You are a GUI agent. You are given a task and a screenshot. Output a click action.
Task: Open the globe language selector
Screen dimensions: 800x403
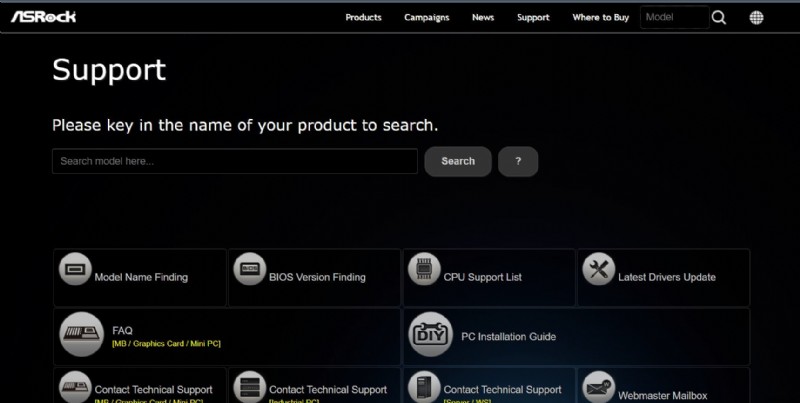756,17
